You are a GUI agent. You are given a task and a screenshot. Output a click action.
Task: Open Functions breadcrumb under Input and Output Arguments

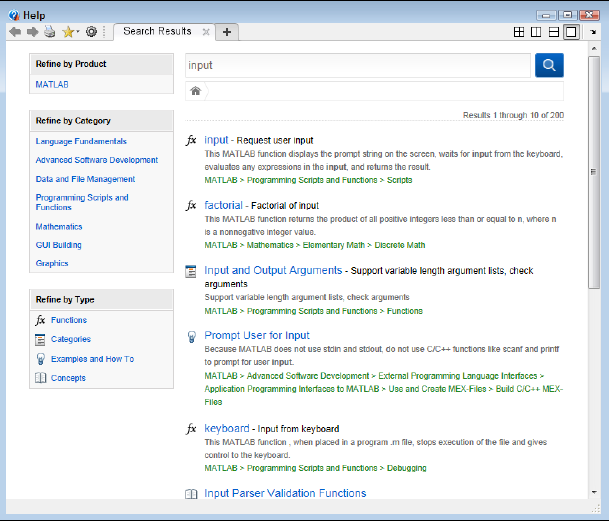(x=405, y=311)
